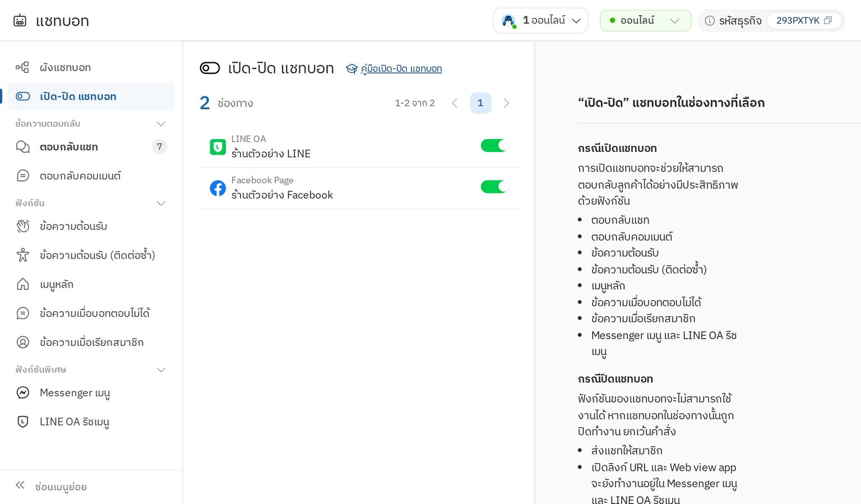Click the ร้านตัวอย่าง LINE channel name
The height and width of the screenshot is (504, 861).
pos(271,154)
